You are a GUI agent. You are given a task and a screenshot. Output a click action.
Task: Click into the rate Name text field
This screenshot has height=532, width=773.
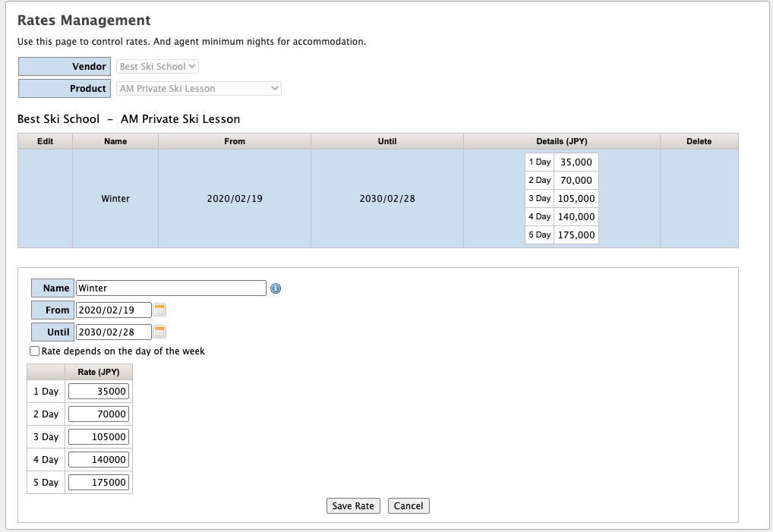click(171, 288)
